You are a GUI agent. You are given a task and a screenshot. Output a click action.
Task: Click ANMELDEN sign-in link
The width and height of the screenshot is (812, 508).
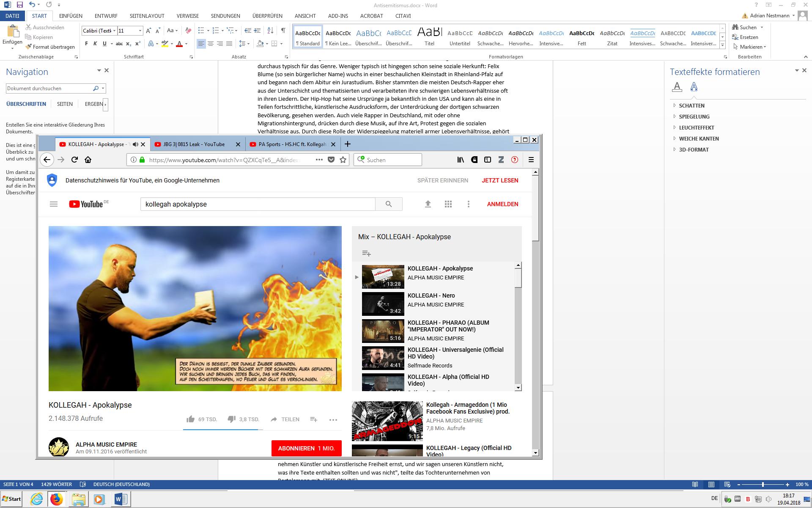pos(502,204)
